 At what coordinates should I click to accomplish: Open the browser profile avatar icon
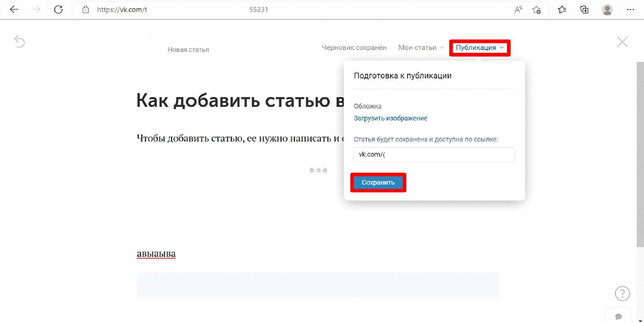[607, 9]
